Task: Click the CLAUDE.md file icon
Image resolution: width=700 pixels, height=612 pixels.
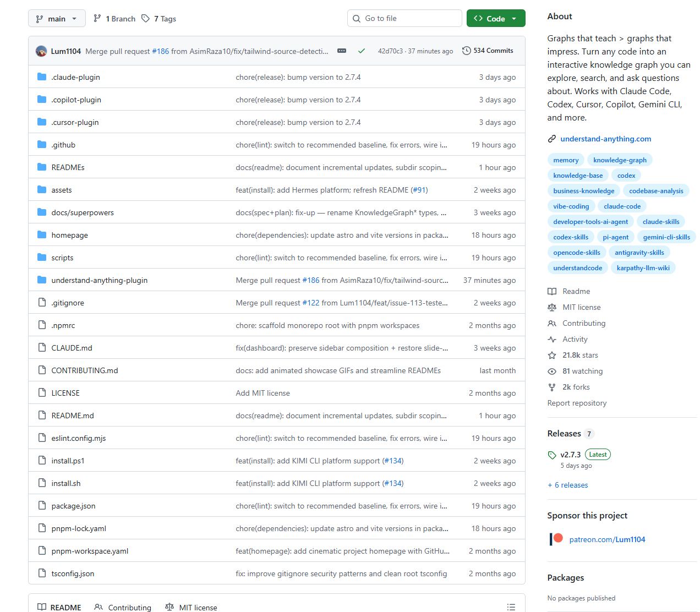Action: pos(42,348)
